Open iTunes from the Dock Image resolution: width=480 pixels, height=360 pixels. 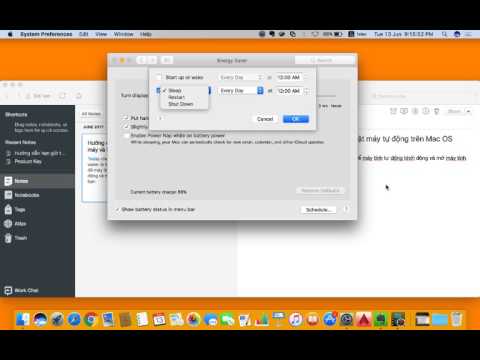click(x=295, y=320)
